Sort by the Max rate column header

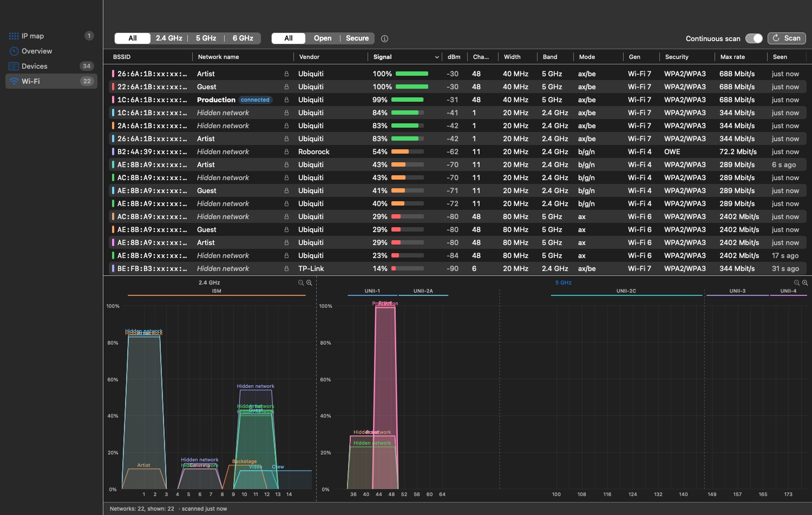741,57
